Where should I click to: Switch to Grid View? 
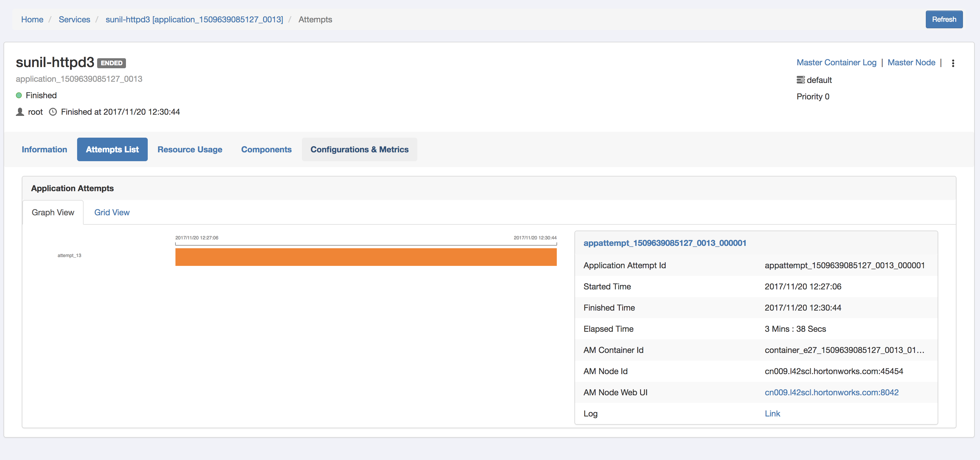tap(112, 213)
